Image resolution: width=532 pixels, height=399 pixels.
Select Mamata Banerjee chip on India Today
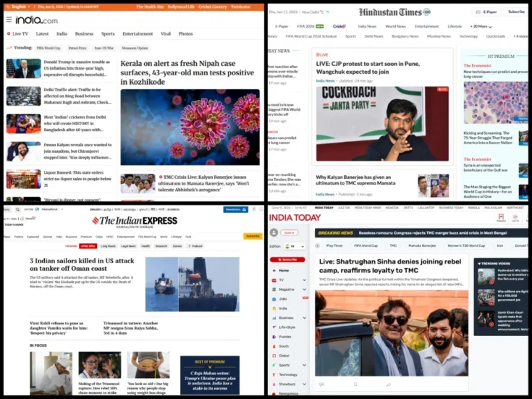click(x=422, y=245)
